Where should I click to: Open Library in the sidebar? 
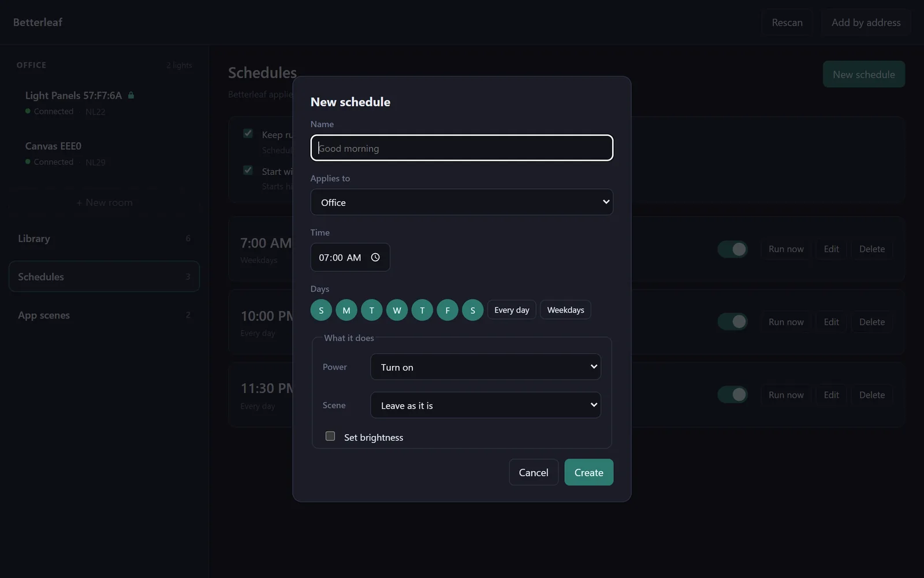pos(104,238)
